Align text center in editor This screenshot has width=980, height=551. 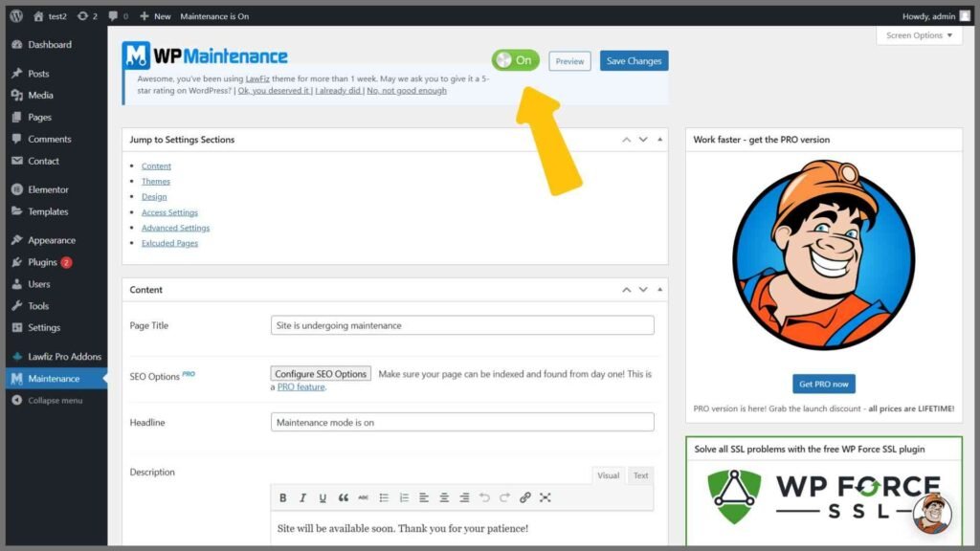pos(444,497)
